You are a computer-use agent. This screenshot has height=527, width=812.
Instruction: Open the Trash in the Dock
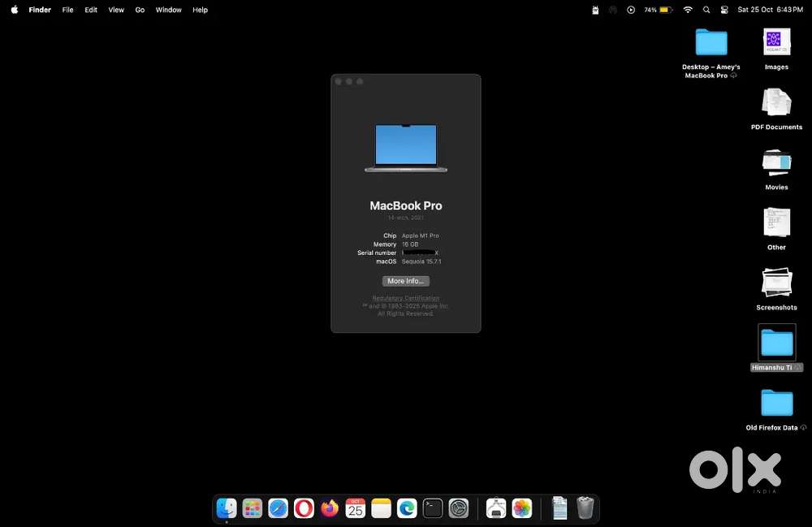[x=585, y=508]
